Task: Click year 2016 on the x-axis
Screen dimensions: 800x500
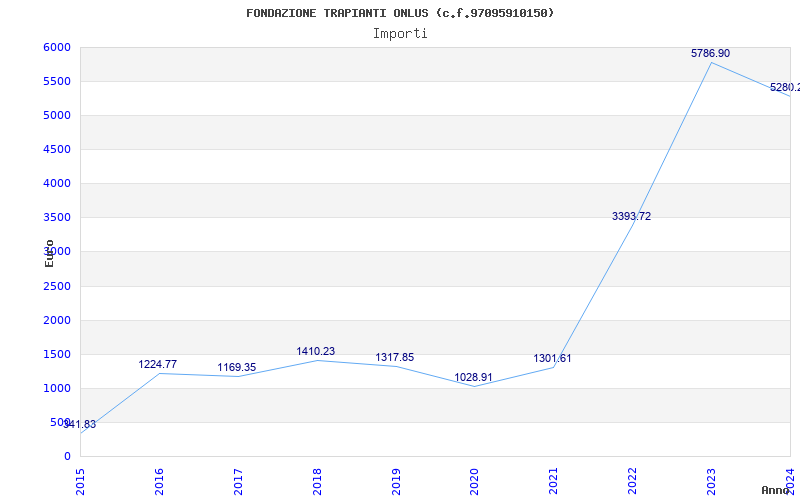Action: click(x=159, y=481)
